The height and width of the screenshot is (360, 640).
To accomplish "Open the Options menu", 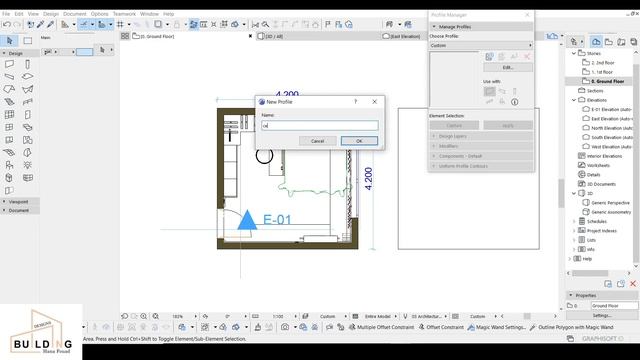I will 100,14.
